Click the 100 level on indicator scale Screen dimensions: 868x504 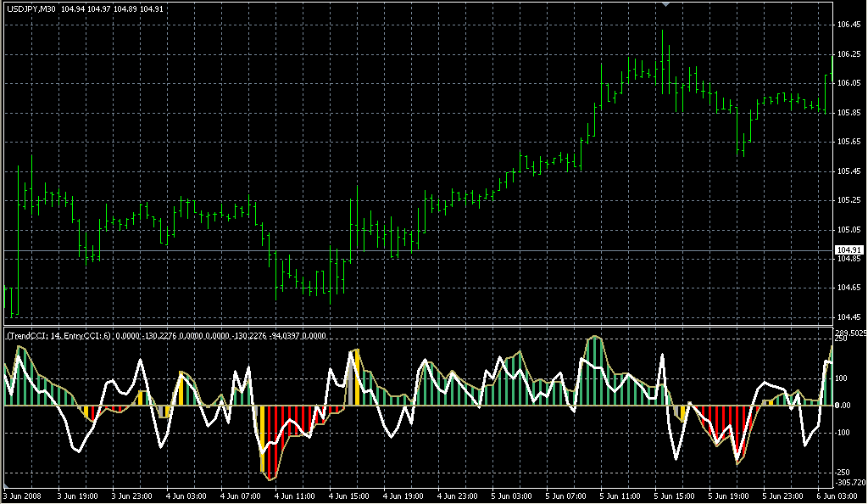click(x=843, y=378)
